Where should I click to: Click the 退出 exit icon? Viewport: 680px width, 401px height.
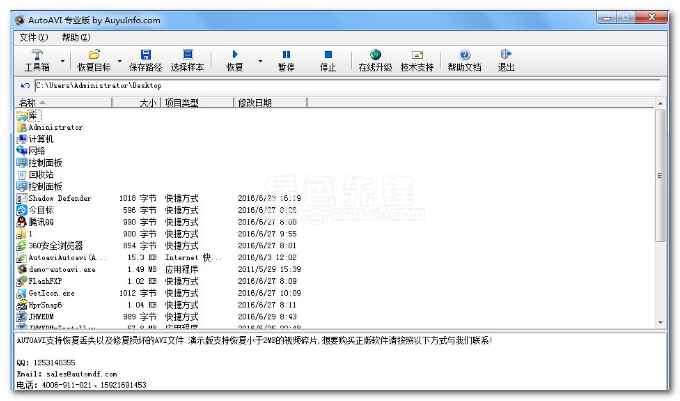pyautogui.click(x=506, y=54)
